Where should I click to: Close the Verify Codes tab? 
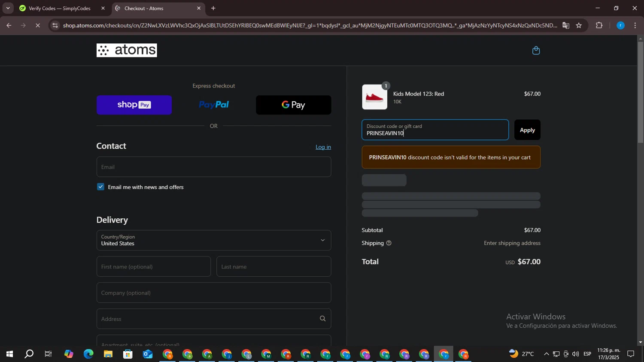(103, 8)
